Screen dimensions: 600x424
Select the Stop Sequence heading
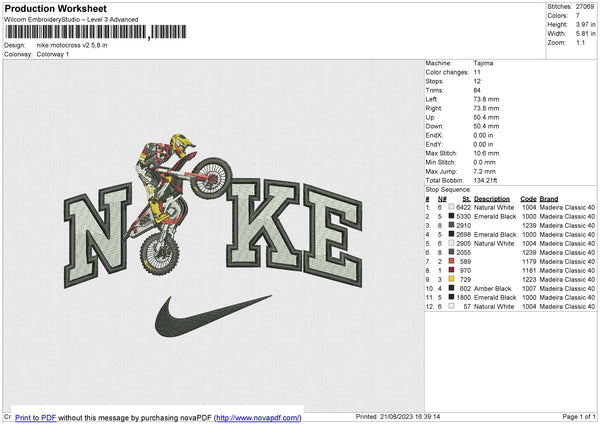click(448, 190)
